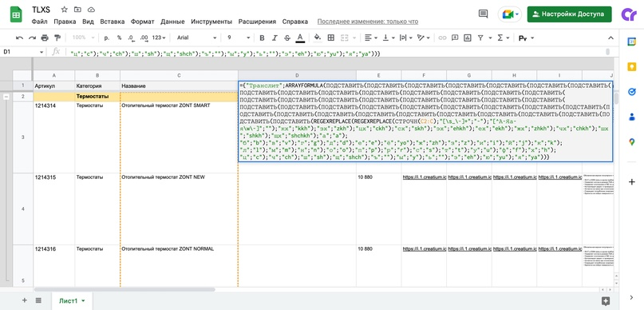Select column C header
The height and width of the screenshot is (310, 644).
pos(179,76)
